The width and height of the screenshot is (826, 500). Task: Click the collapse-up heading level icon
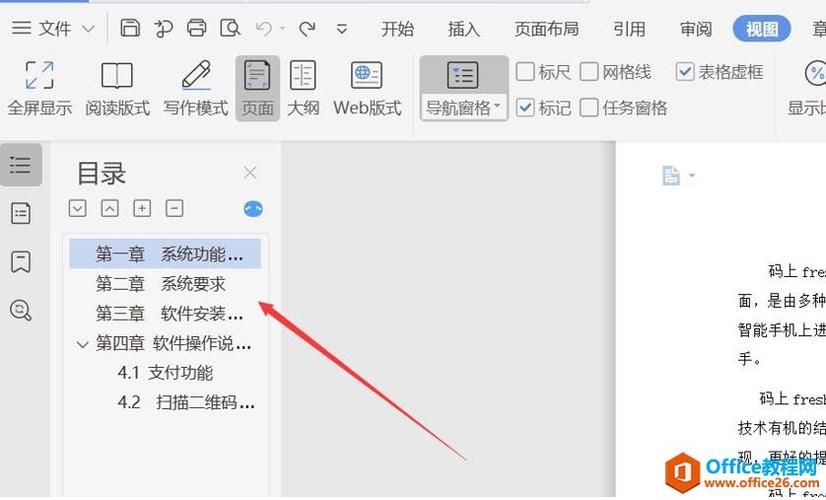[110, 209]
